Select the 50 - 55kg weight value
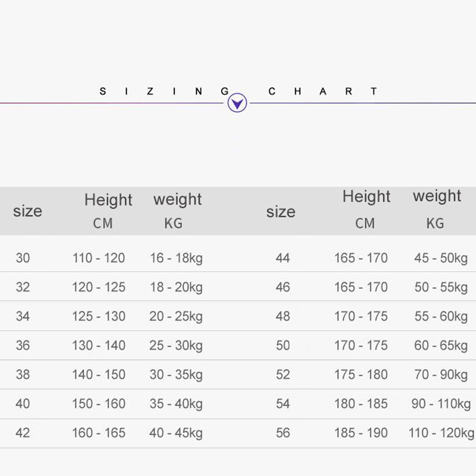Image resolution: width=476 pixels, height=476 pixels. [x=441, y=287]
